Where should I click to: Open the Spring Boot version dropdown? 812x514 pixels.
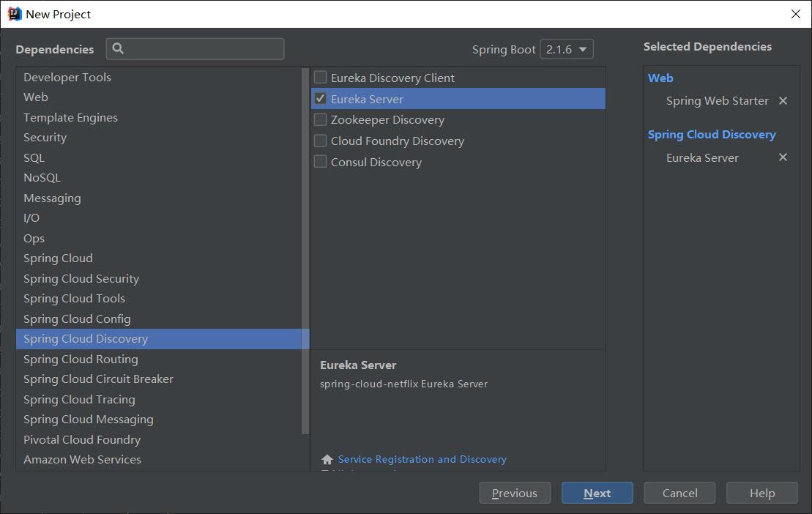point(567,49)
